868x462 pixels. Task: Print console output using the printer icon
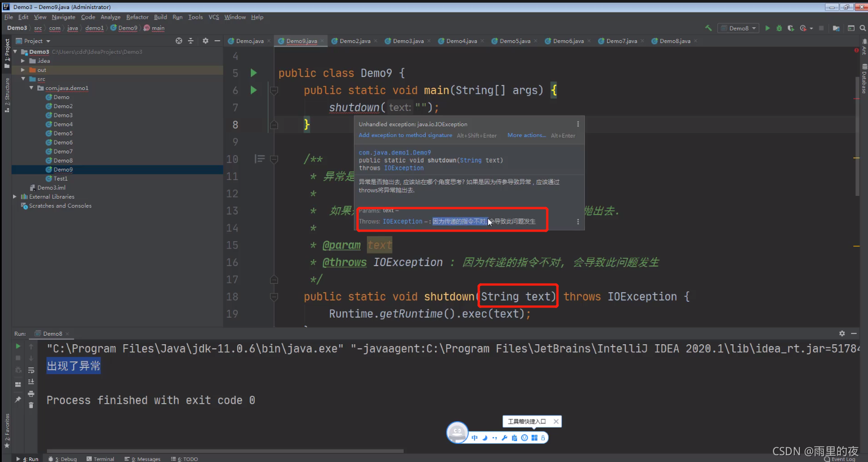(31, 393)
